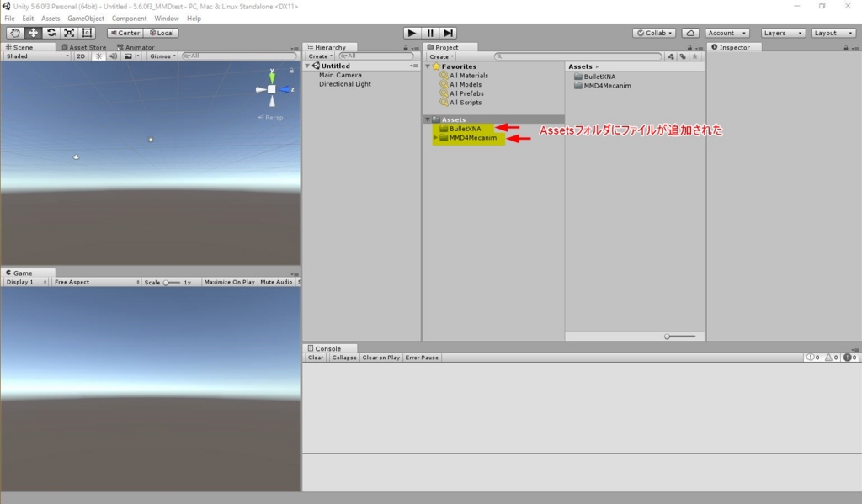
Task: Open the Edit menu
Action: [x=28, y=19]
